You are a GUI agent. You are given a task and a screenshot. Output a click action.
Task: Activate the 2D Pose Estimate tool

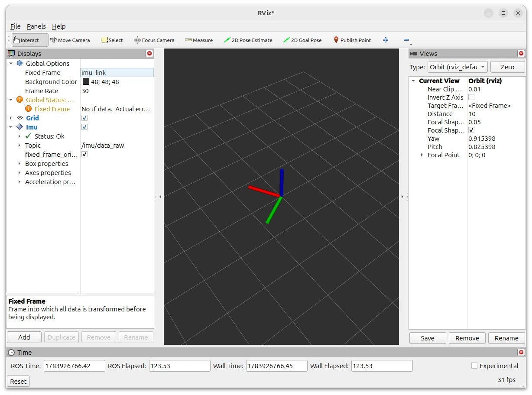coord(248,40)
